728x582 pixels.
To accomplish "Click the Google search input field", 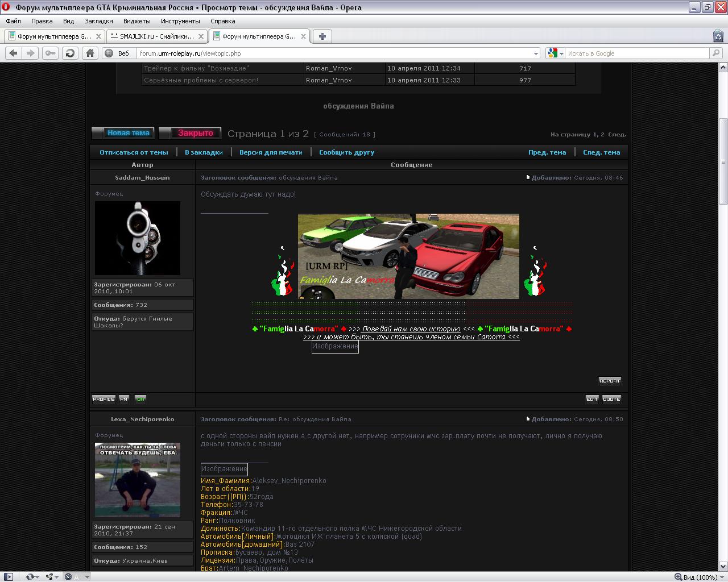I will coord(637,53).
